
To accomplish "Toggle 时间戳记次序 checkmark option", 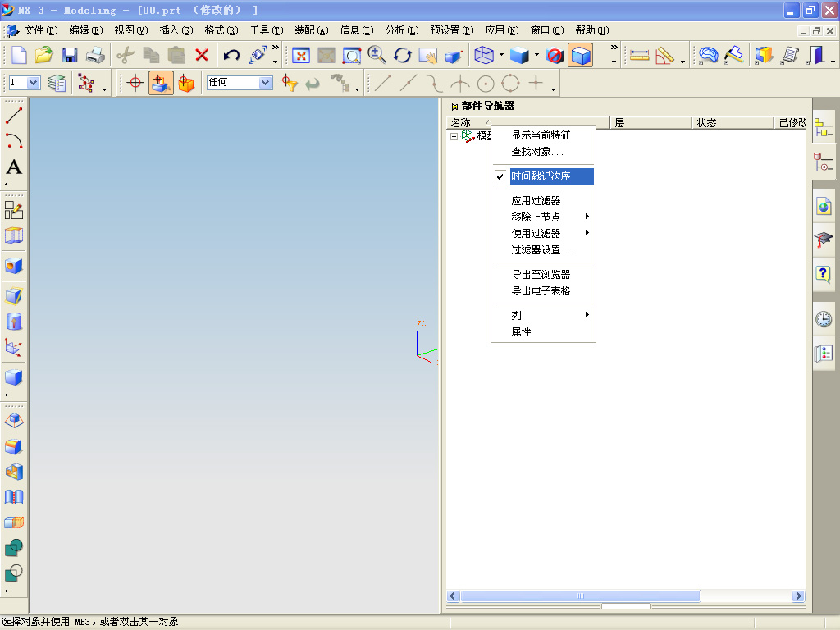I will click(x=543, y=176).
